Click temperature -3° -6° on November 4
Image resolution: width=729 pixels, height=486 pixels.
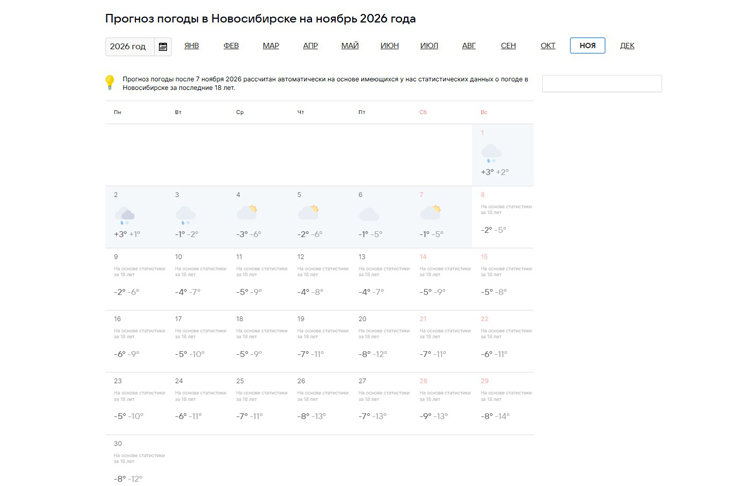[x=249, y=234]
